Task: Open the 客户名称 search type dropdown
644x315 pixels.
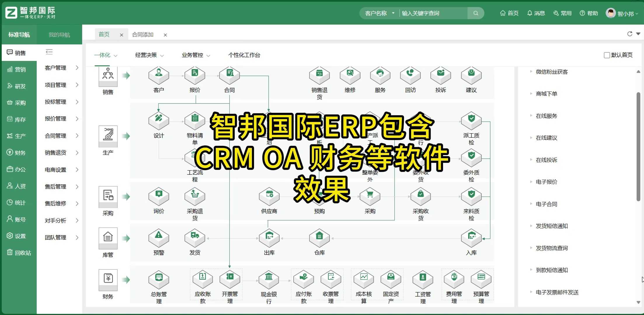Action: tap(380, 13)
